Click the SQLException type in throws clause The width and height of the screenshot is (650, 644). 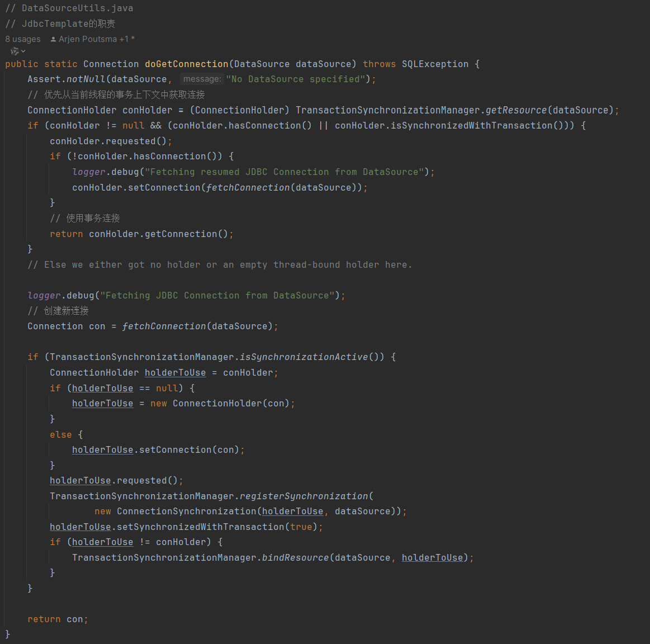(x=435, y=64)
